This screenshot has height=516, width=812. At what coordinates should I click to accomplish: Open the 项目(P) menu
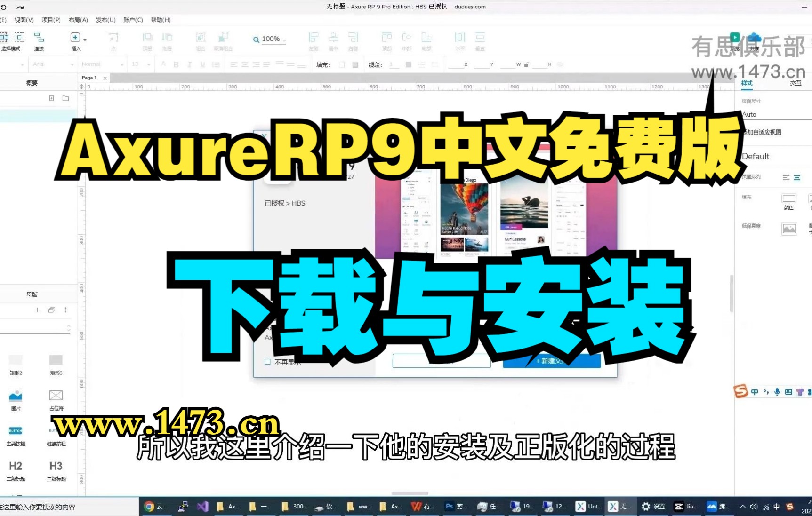(51, 20)
